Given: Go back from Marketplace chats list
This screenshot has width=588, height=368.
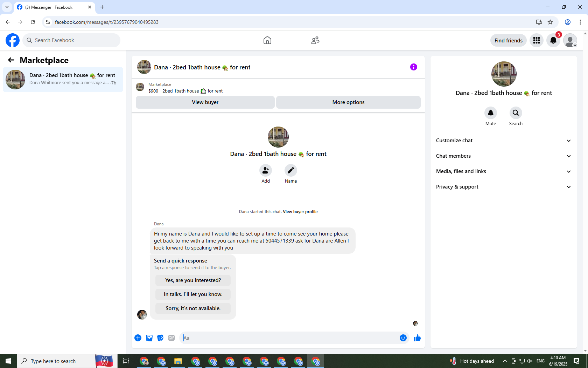Looking at the screenshot, I should [x=11, y=60].
